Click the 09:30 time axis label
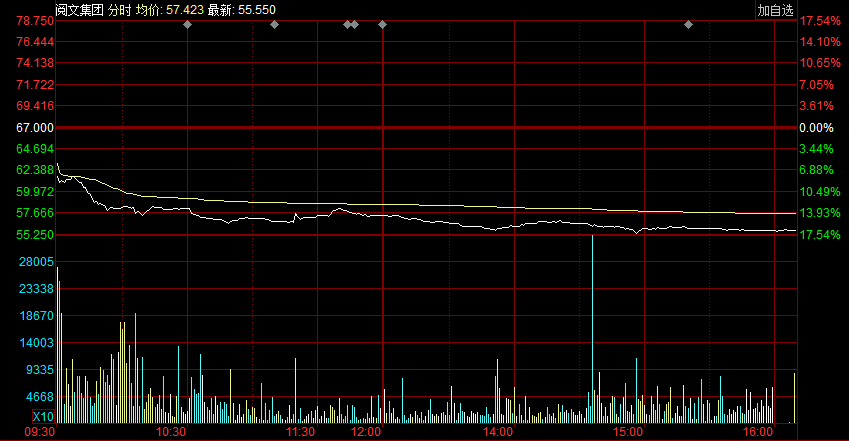Screen dimensions: 849x441 (40, 432)
